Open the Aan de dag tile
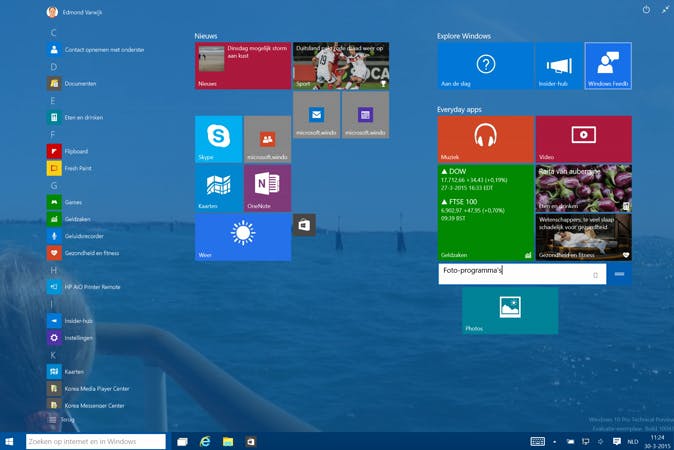The image size is (674, 450). 485,65
